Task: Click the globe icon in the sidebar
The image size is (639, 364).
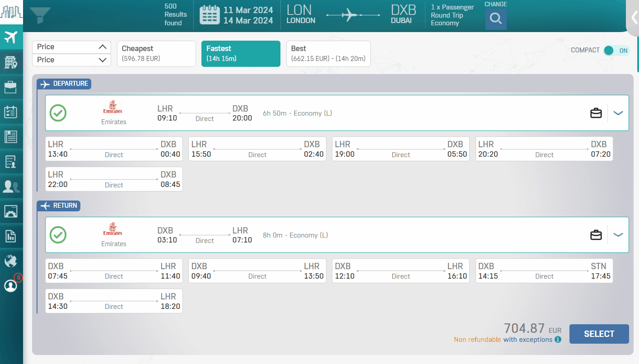Action: point(11,261)
